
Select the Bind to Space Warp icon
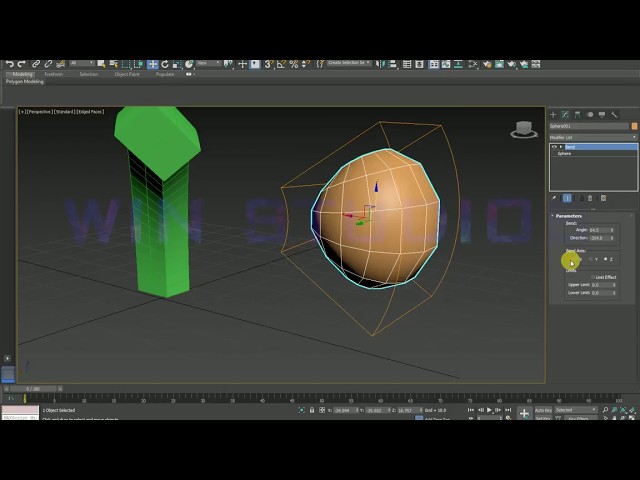pyautogui.click(x=61, y=64)
